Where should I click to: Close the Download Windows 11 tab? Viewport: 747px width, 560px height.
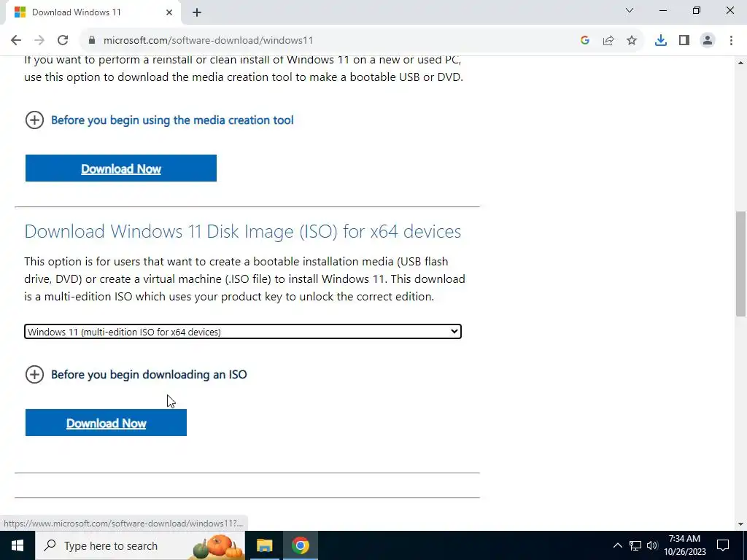(x=169, y=12)
